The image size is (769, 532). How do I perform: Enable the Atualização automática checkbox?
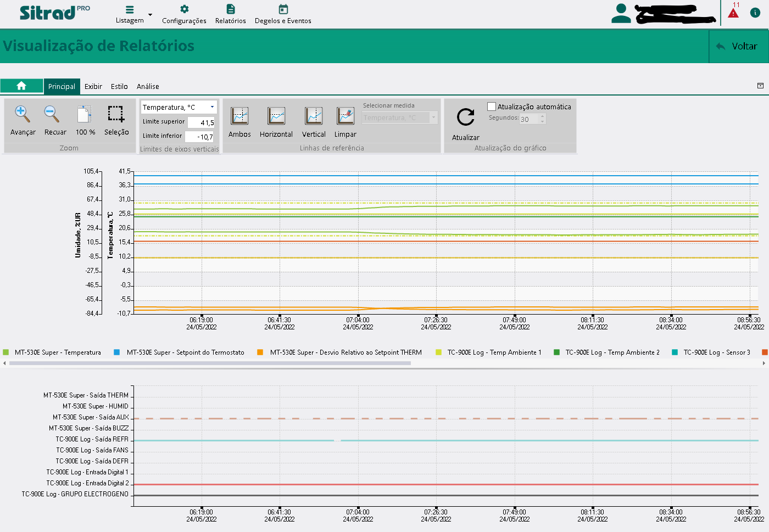point(492,107)
